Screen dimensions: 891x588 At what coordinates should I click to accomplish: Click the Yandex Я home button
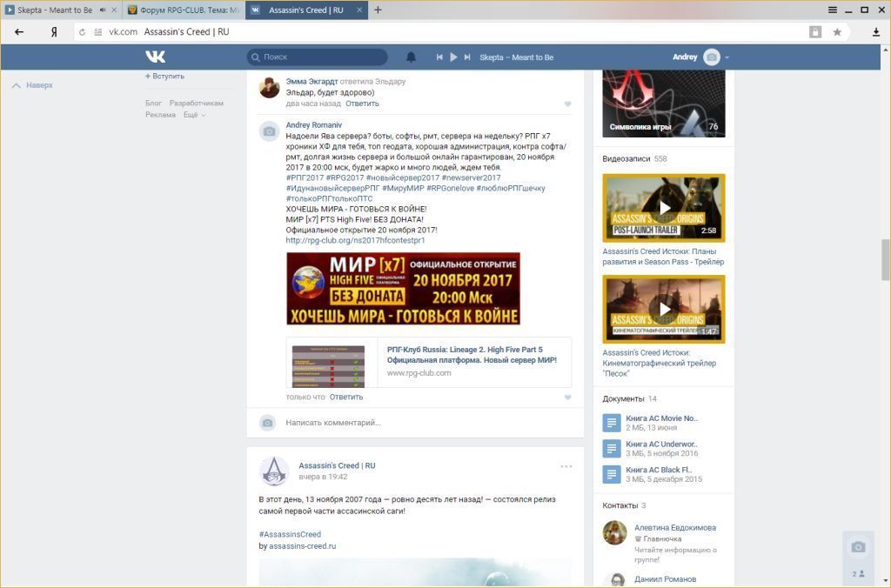point(54,32)
